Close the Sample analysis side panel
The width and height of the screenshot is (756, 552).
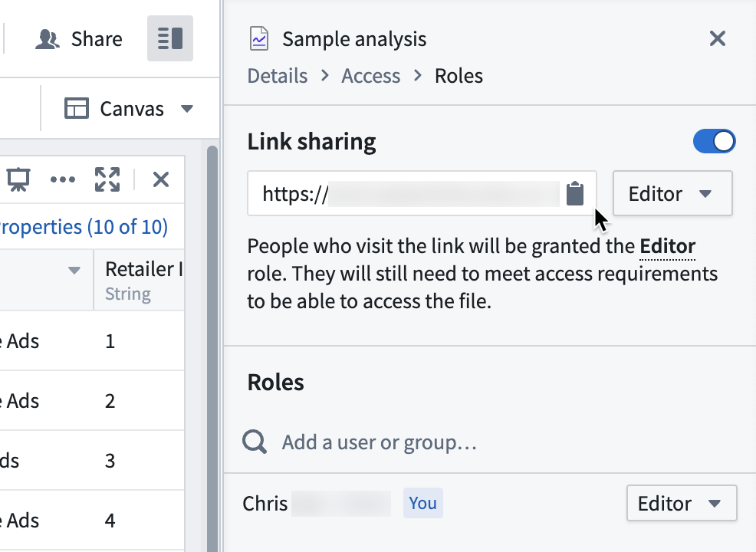tap(718, 38)
